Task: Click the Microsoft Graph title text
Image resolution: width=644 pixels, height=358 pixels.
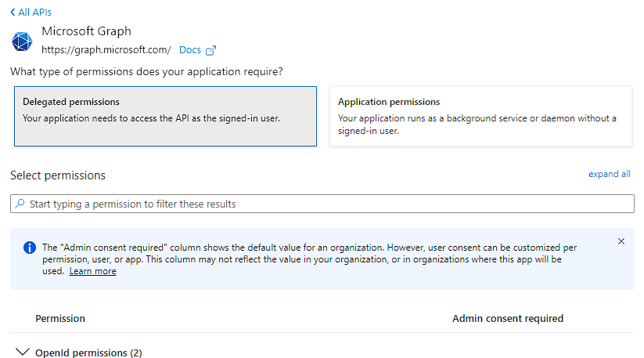Action: click(87, 31)
